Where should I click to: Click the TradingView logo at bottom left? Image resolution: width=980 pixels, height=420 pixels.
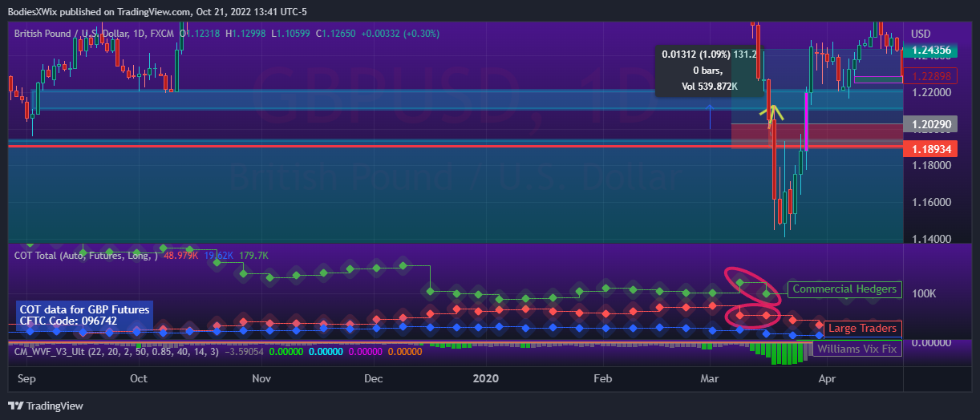coord(46,406)
